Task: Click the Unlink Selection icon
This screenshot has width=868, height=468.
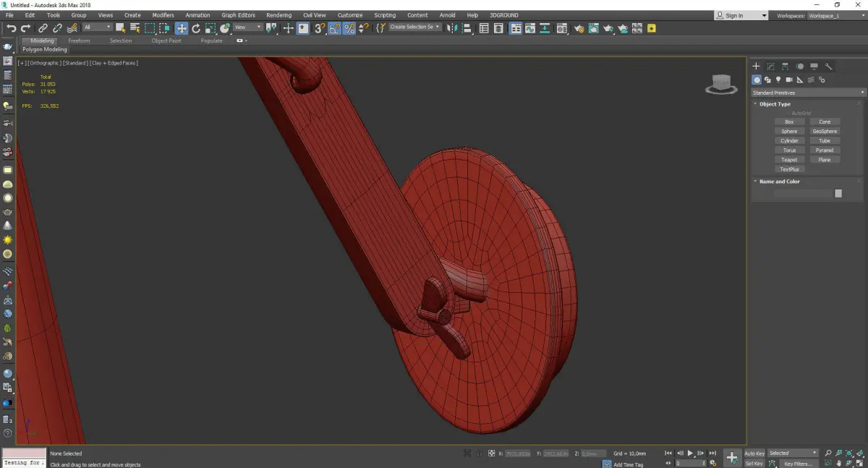Action: tap(57, 28)
